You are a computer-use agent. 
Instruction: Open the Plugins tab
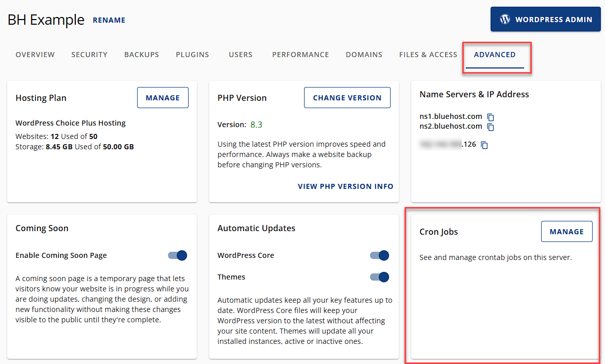pos(192,54)
